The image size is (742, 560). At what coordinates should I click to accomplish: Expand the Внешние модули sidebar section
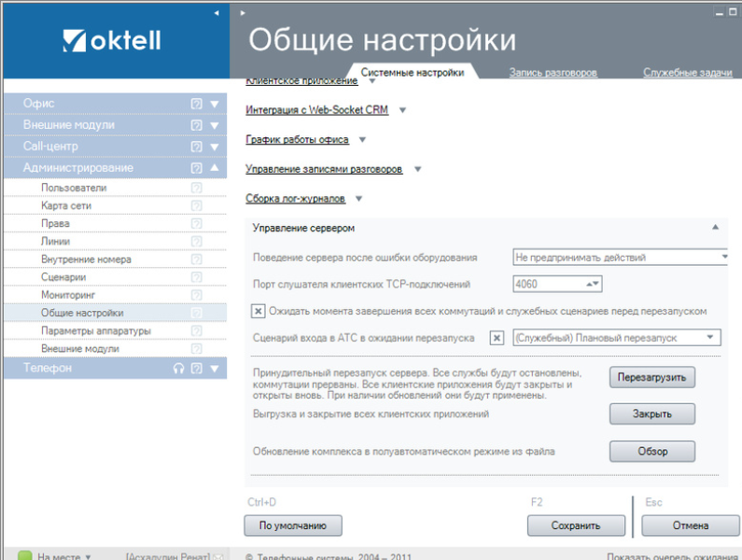215,125
